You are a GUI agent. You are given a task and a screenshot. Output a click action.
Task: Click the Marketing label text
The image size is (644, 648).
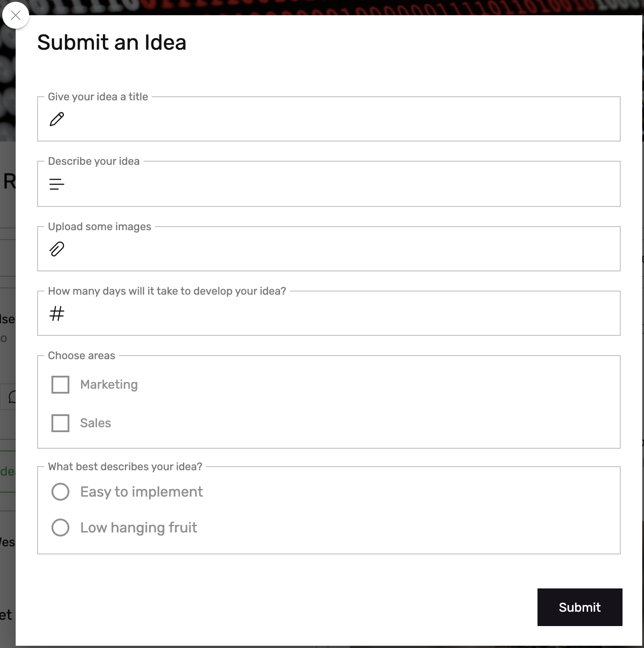109,385
